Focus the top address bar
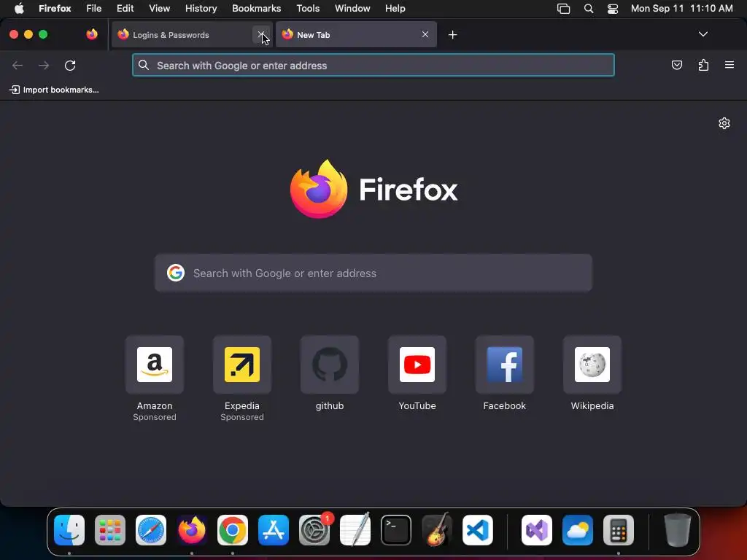The height and width of the screenshot is (560, 747). (x=373, y=65)
